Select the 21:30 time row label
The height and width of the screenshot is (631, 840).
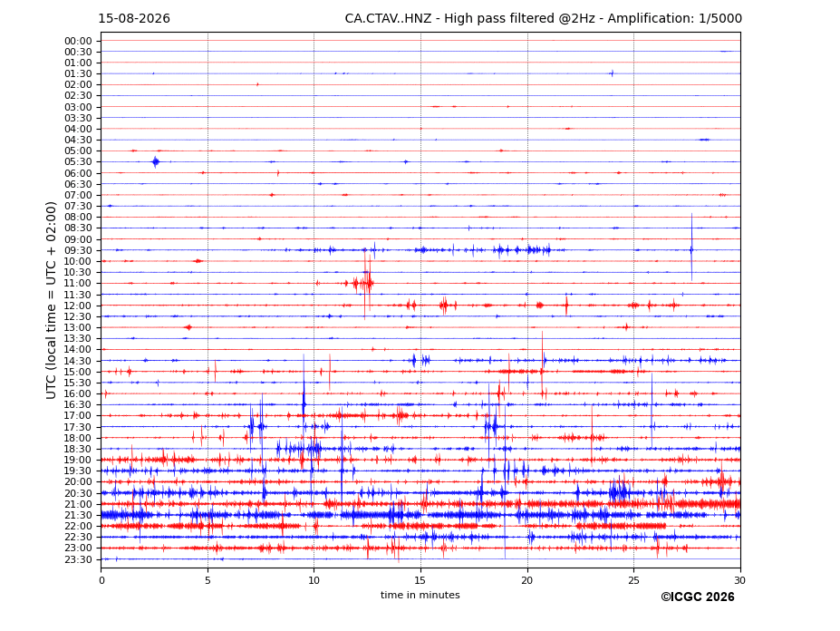click(78, 515)
